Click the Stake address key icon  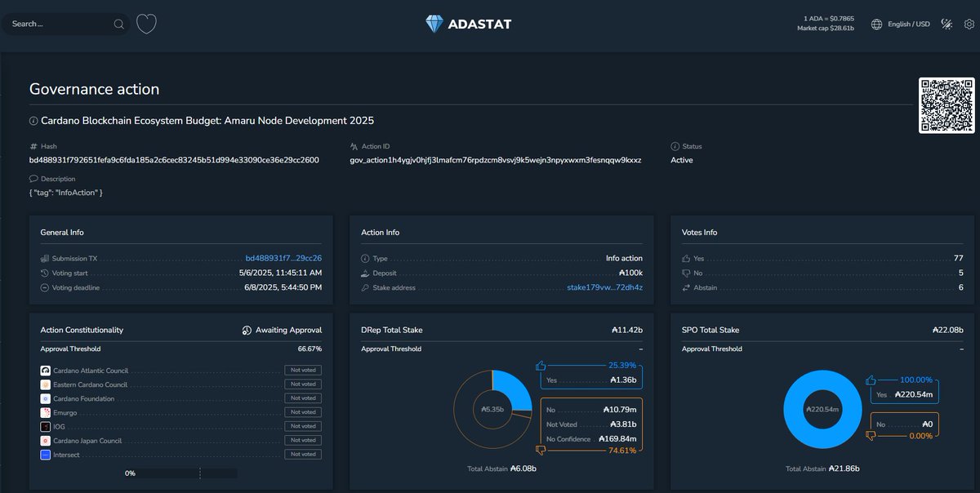(365, 287)
